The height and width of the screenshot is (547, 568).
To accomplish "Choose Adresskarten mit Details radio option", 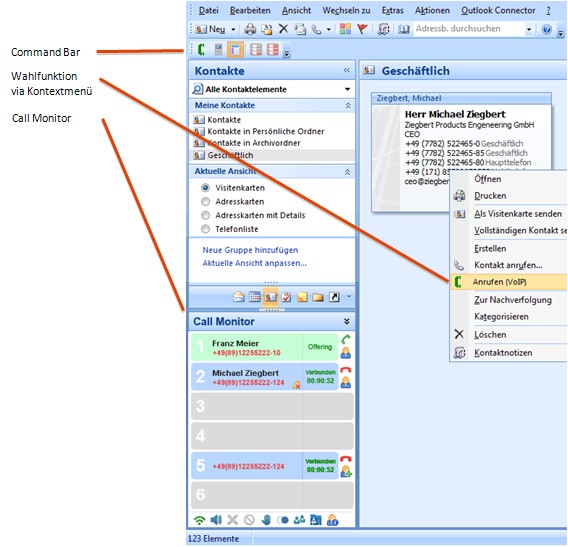I will coord(205,215).
